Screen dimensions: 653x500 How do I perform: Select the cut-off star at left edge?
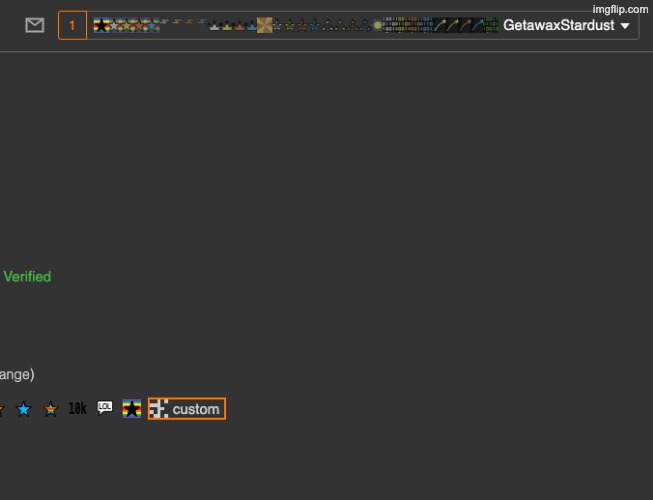[x=2, y=409]
